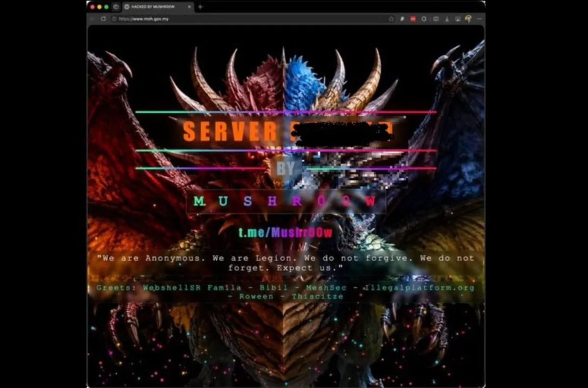Screen dimensions: 588x388
Task: Click the BY text under the heading
Action: [x=286, y=169]
